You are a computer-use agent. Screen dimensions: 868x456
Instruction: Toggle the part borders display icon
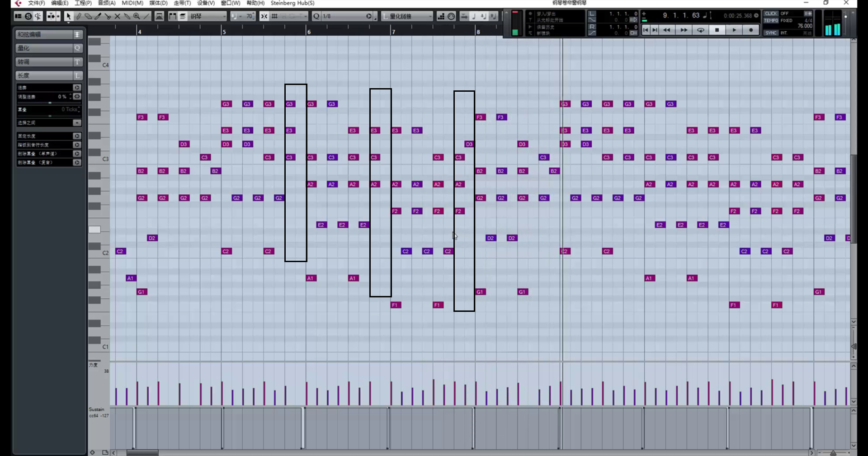pos(172,16)
